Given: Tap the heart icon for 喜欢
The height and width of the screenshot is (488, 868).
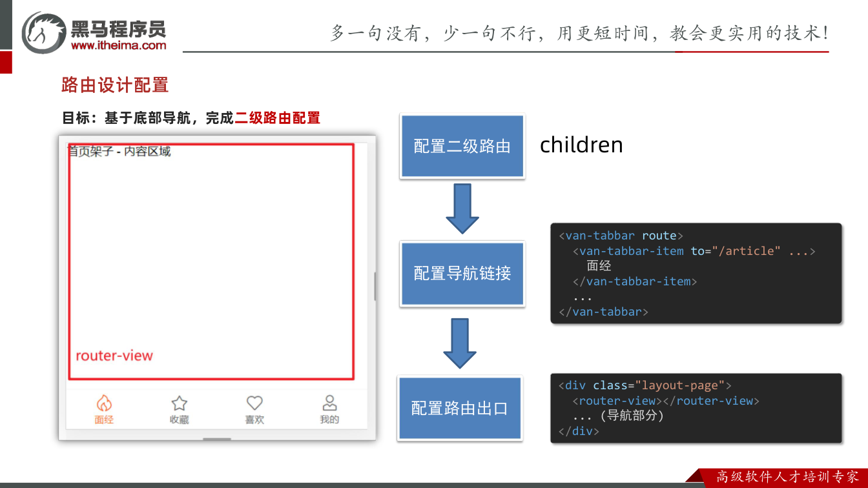Looking at the screenshot, I should pyautogui.click(x=254, y=403).
